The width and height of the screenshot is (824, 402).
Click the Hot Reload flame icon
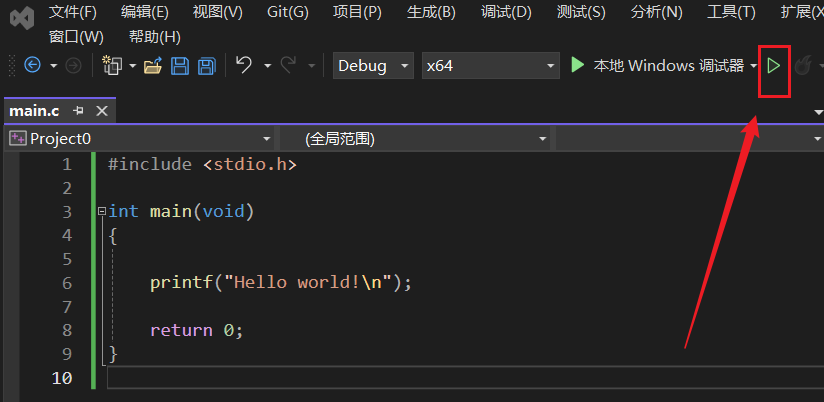802,66
